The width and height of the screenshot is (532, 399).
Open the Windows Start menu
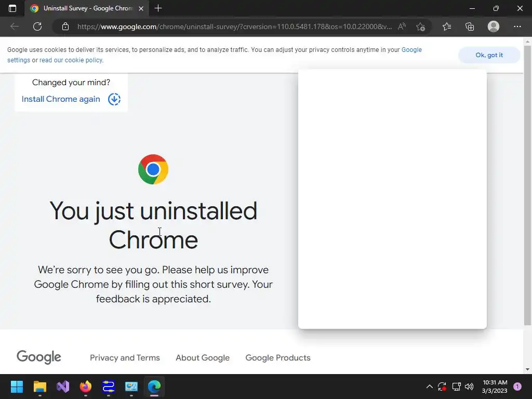pyautogui.click(x=17, y=387)
